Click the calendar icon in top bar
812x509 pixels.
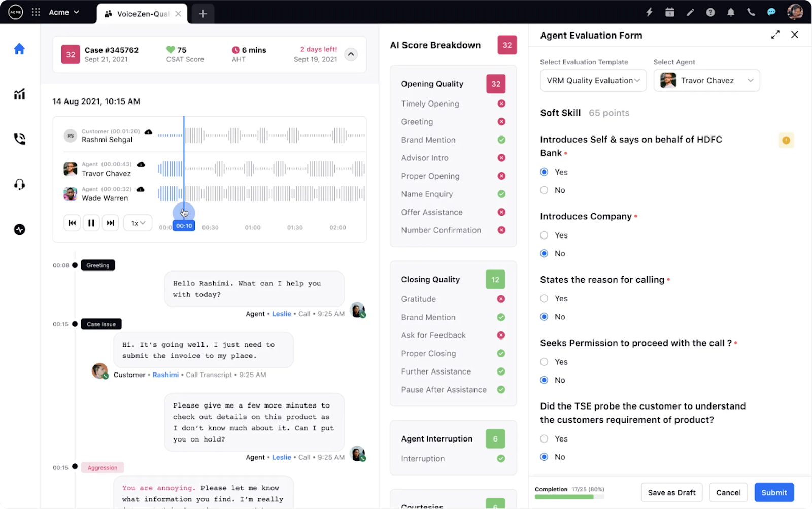coord(670,12)
